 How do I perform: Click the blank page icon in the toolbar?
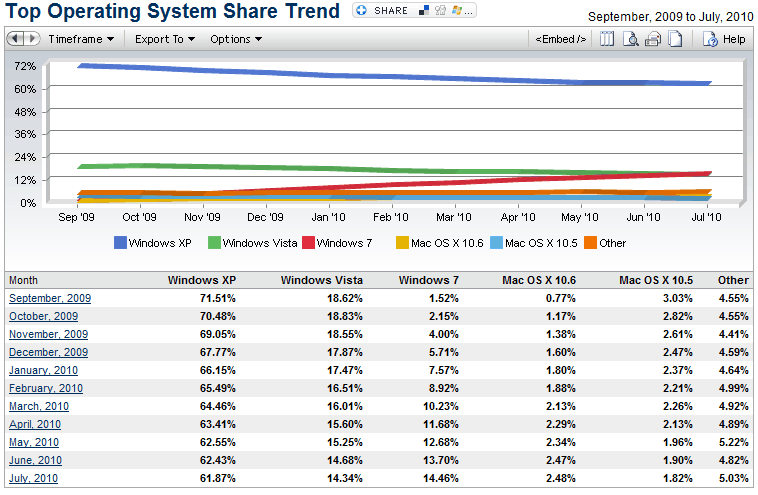coord(675,40)
